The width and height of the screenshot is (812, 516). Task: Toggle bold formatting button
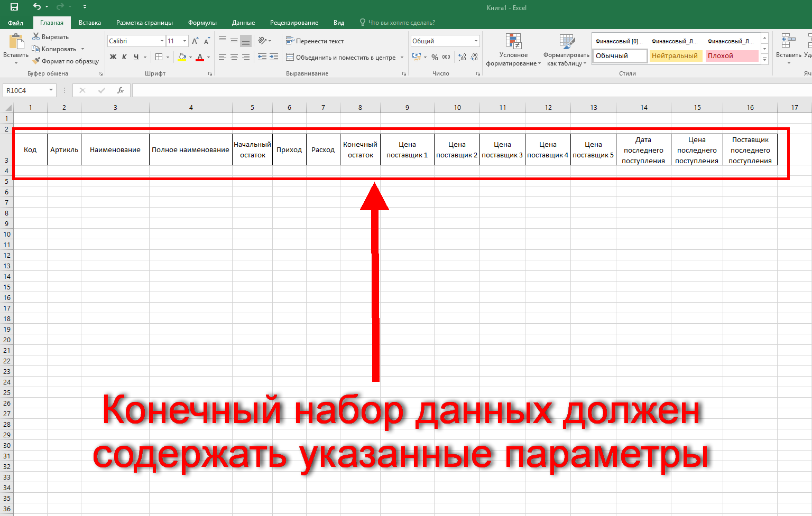[x=113, y=57]
